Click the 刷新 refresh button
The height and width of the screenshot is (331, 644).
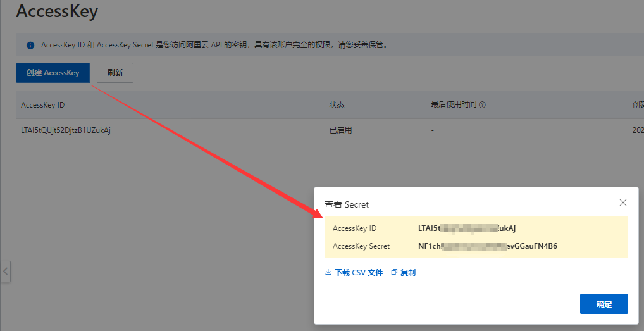115,73
